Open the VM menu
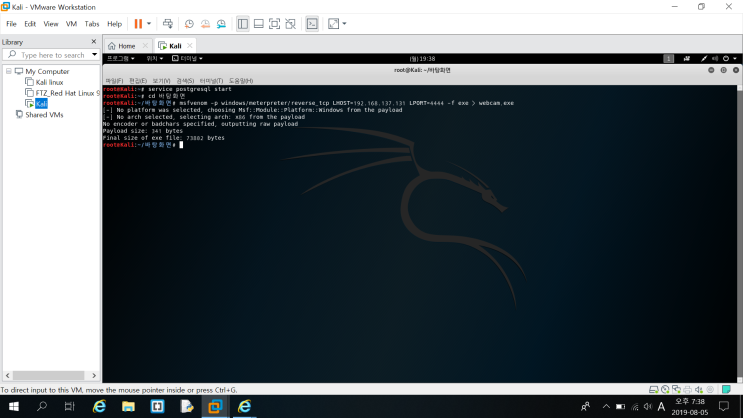Screen dimensions: 743x418 71,24
